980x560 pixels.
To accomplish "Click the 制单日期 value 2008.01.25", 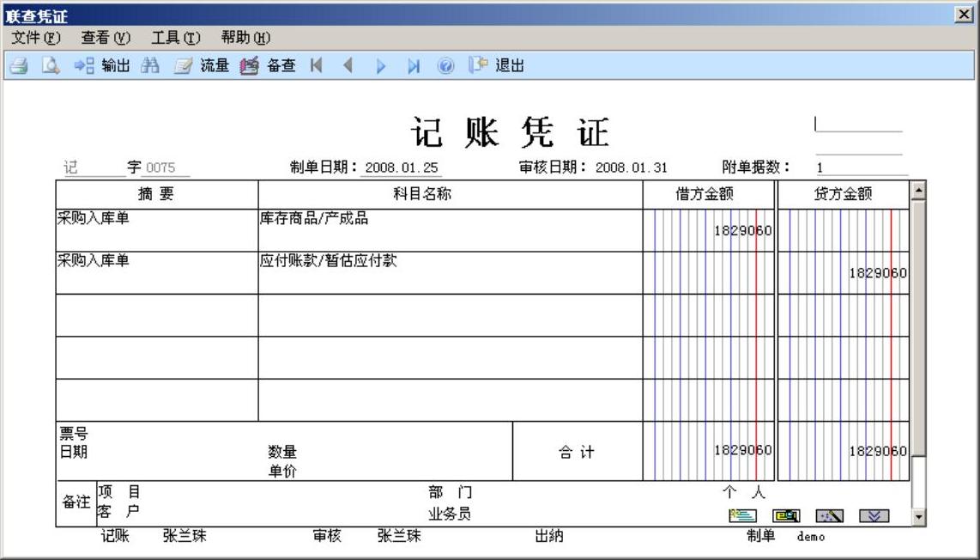I will pyautogui.click(x=402, y=167).
